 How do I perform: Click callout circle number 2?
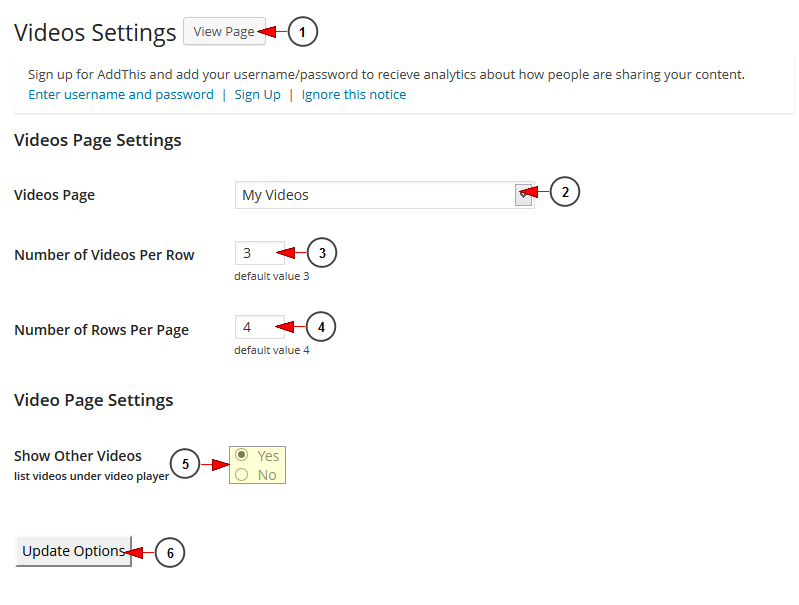tap(565, 192)
